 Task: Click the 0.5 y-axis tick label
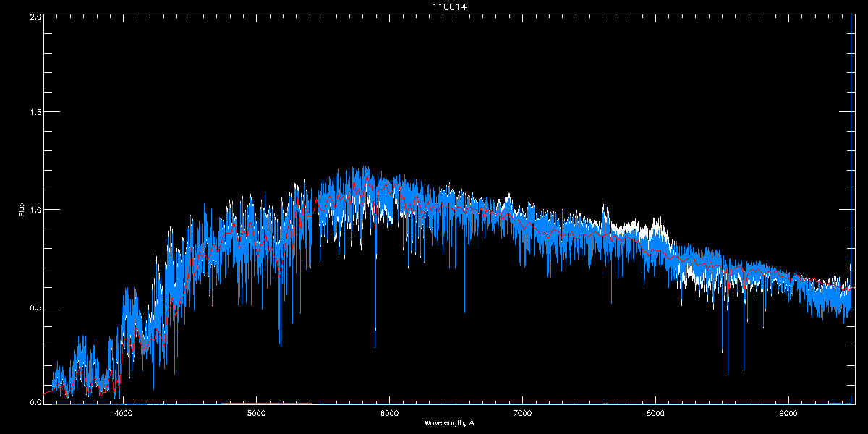[34, 307]
